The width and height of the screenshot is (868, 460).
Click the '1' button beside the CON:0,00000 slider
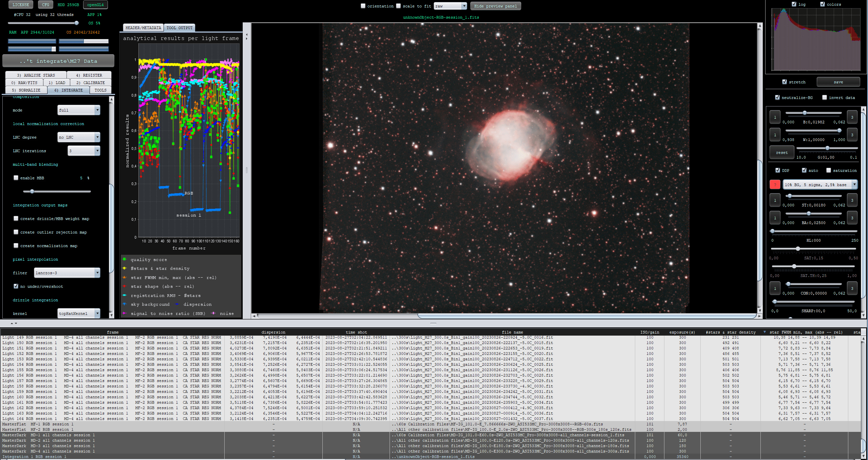pyautogui.click(x=775, y=288)
